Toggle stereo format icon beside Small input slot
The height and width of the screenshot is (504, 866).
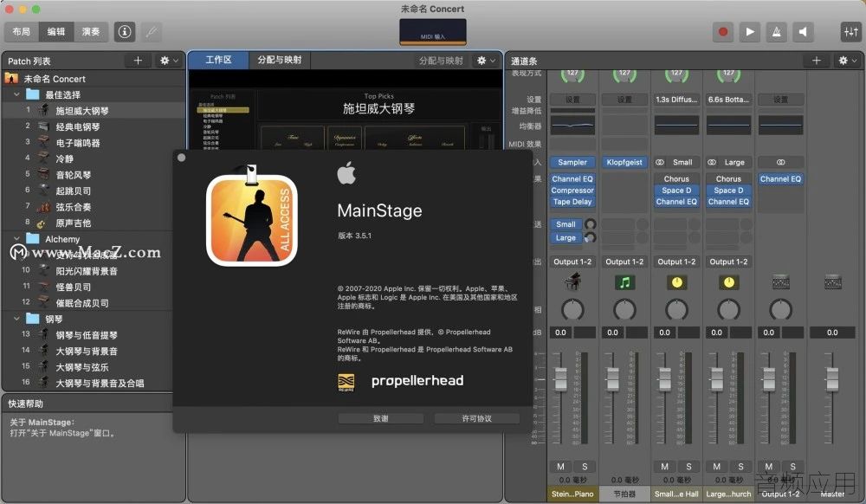659,162
